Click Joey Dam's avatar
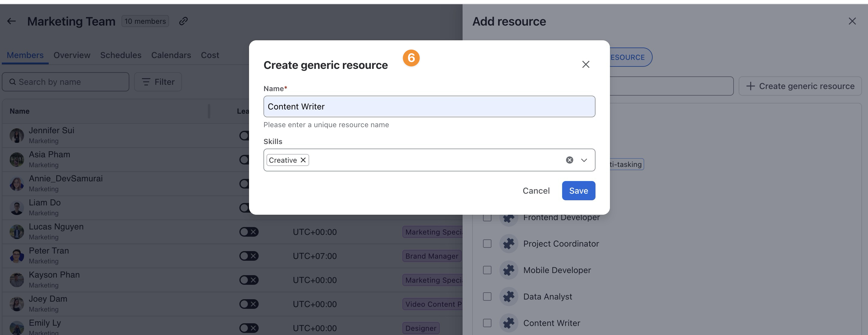868x335 pixels. click(17, 304)
